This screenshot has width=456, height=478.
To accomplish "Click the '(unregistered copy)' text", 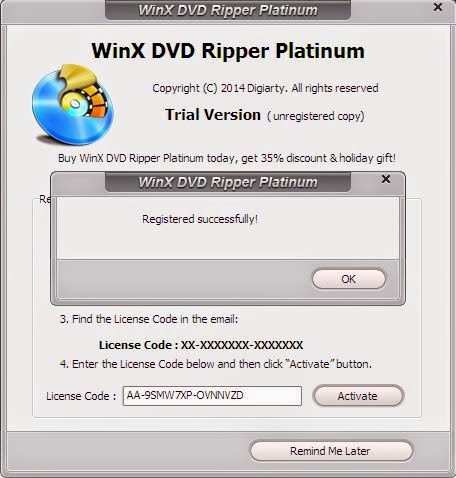I will pos(315,116).
